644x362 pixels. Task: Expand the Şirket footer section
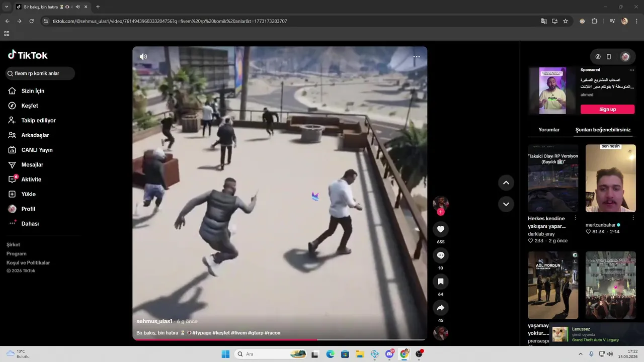[x=14, y=245]
